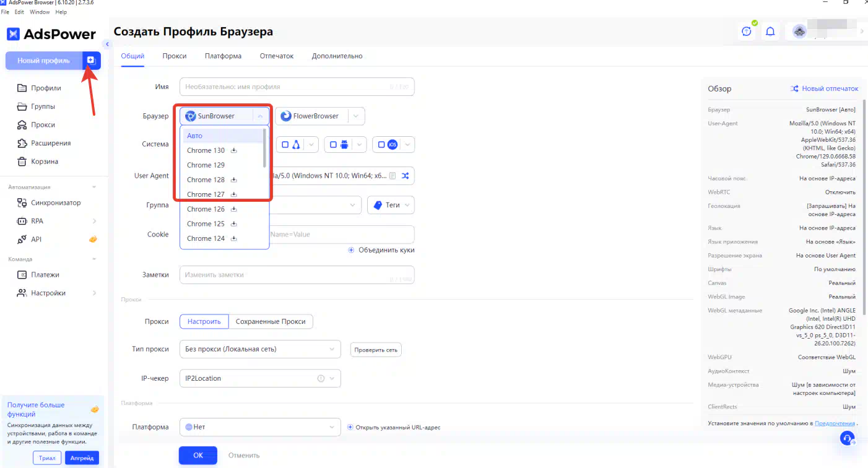Switch to the Дополнительно tab
This screenshot has height=468, width=868.
point(337,56)
